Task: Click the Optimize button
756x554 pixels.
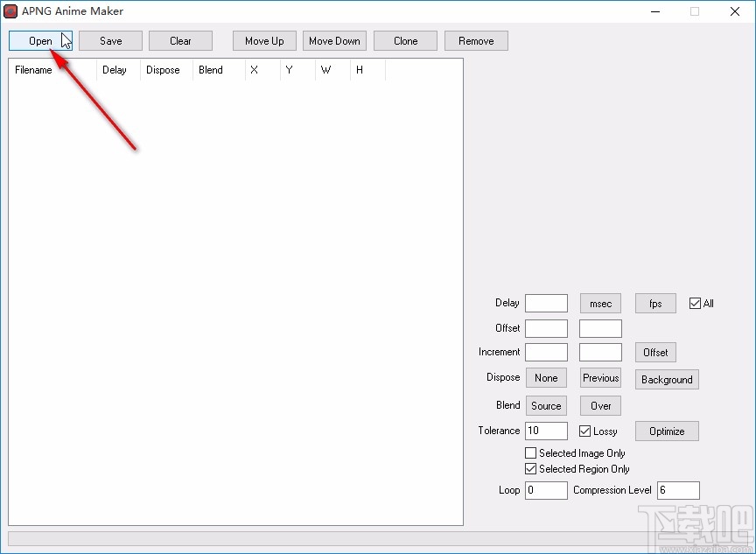Action: 667,431
